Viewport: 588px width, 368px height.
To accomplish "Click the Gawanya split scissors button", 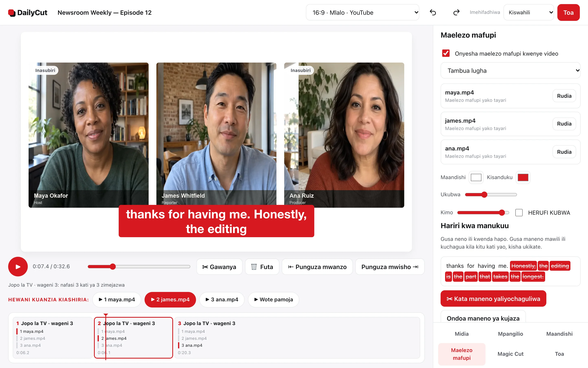I will [219, 267].
